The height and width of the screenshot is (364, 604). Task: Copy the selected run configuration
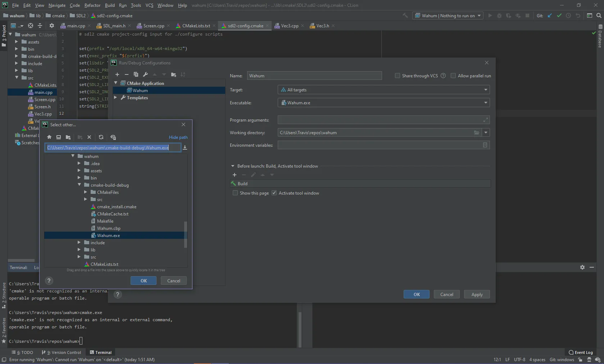pos(136,74)
